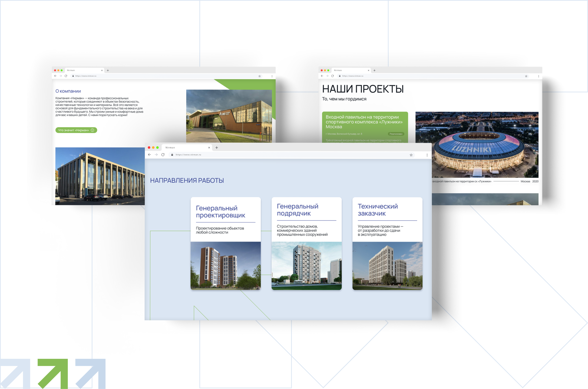Click bookmark star in center browser window
Viewport: 588px width, 389px height.
tap(411, 155)
